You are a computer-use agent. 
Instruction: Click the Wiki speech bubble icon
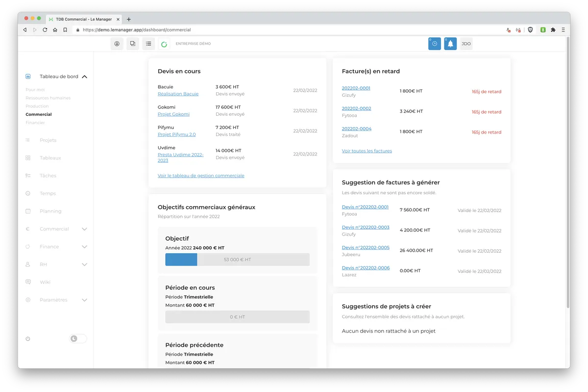(x=28, y=282)
